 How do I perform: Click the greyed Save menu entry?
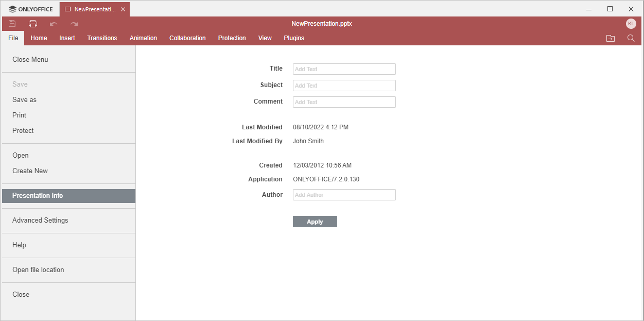coord(68,85)
